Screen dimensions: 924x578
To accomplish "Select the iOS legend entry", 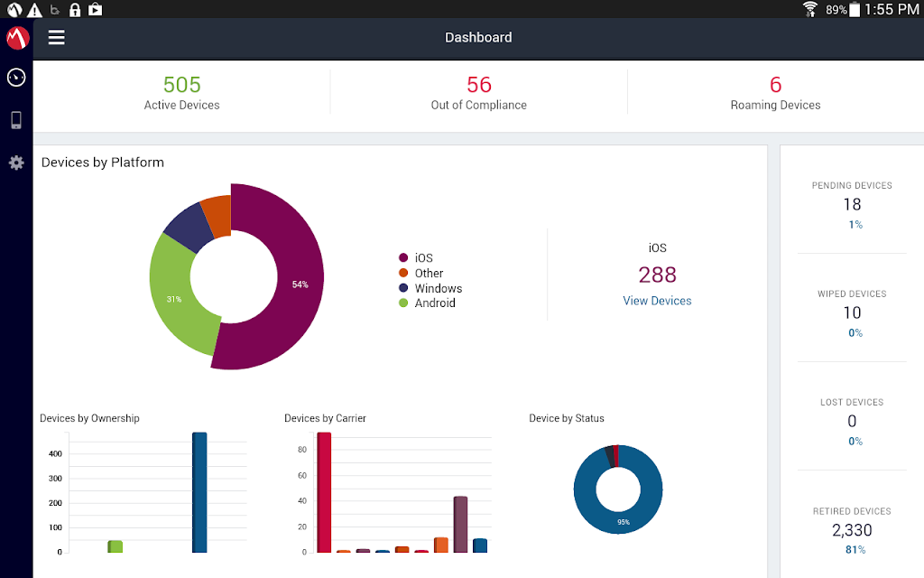I will click(417, 257).
